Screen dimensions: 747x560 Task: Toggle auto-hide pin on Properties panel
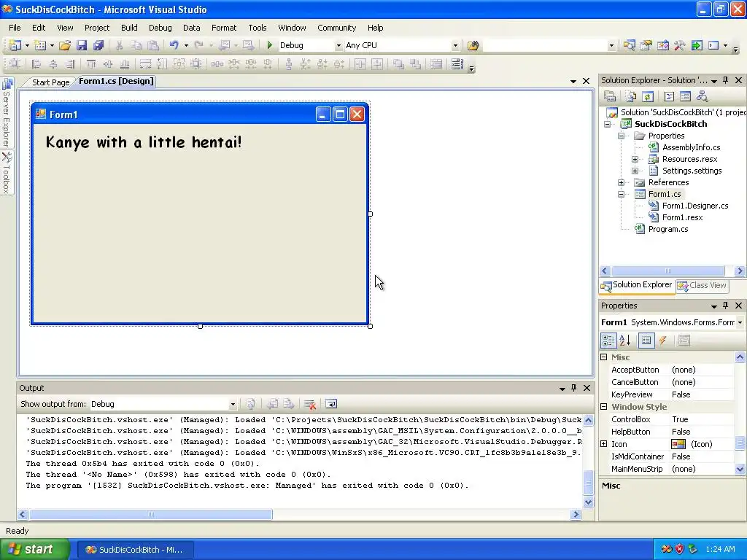pyautogui.click(x=726, y=306)
